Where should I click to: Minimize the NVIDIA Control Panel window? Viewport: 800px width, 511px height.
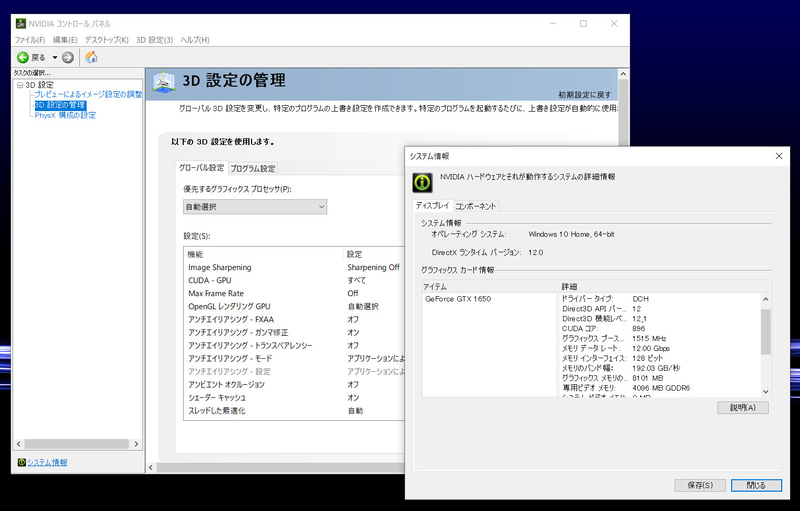554,23
